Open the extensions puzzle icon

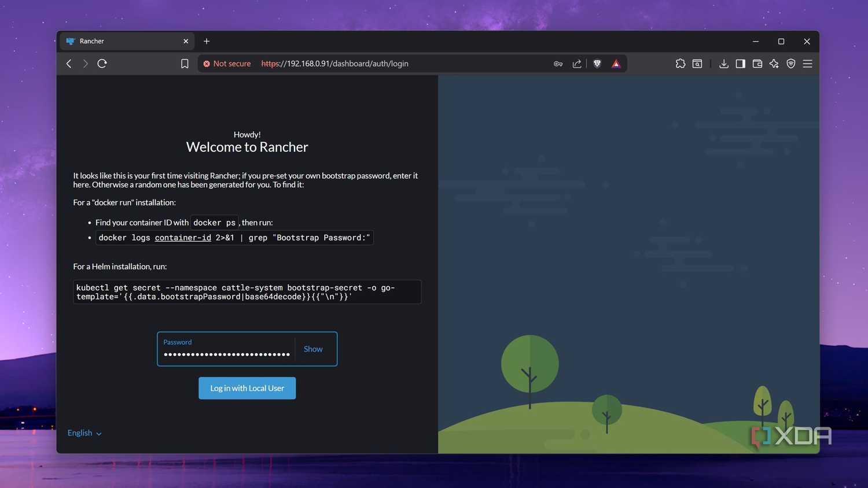681,64
